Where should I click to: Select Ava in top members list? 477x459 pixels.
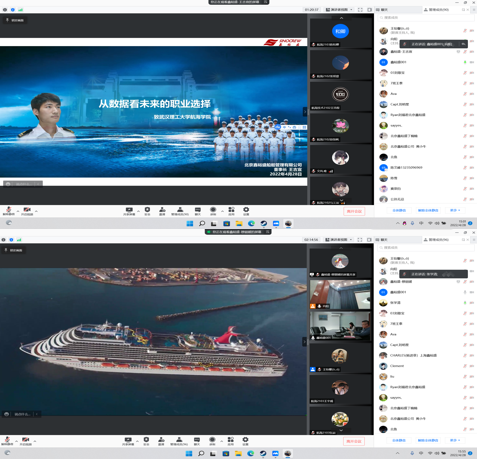[426, 94]
